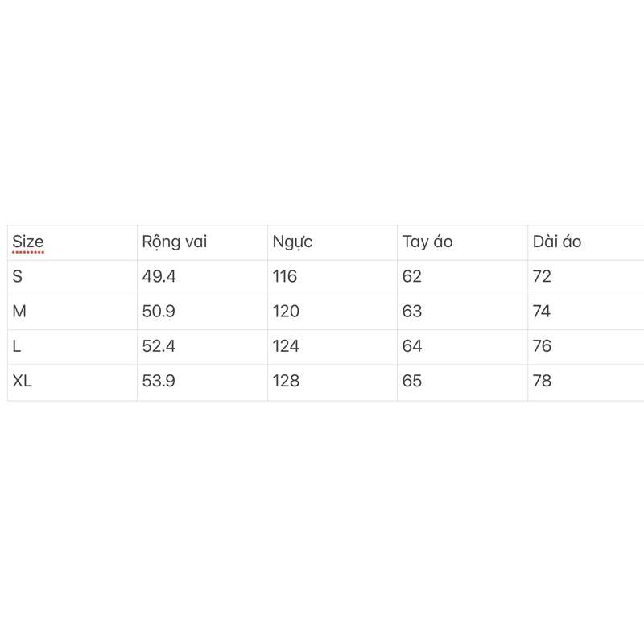Select the Tay áo header cell
Screen dimensions: 644x644
click(427, 242)
